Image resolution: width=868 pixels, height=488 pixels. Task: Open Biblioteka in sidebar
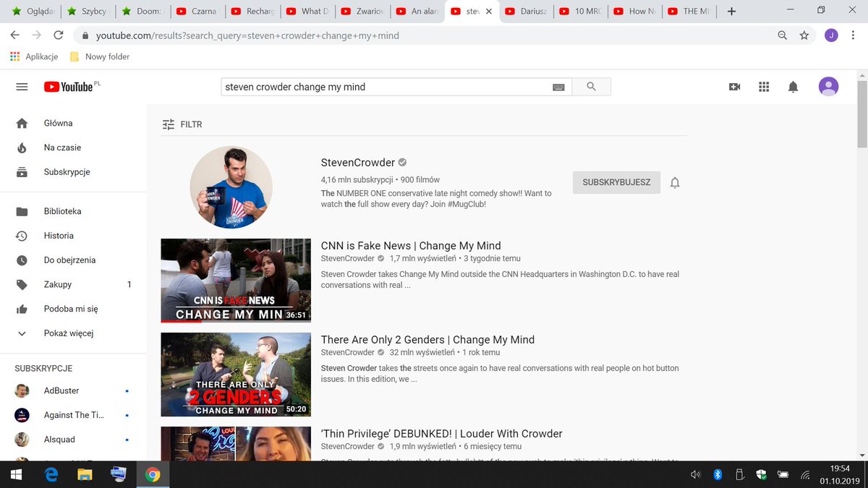tap(73, 211)
